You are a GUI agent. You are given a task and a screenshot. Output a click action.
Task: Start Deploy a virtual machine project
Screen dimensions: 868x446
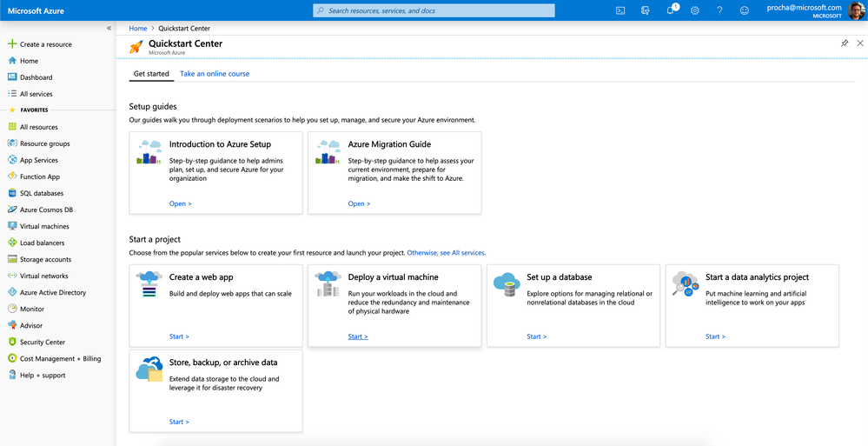pos(358,336)
